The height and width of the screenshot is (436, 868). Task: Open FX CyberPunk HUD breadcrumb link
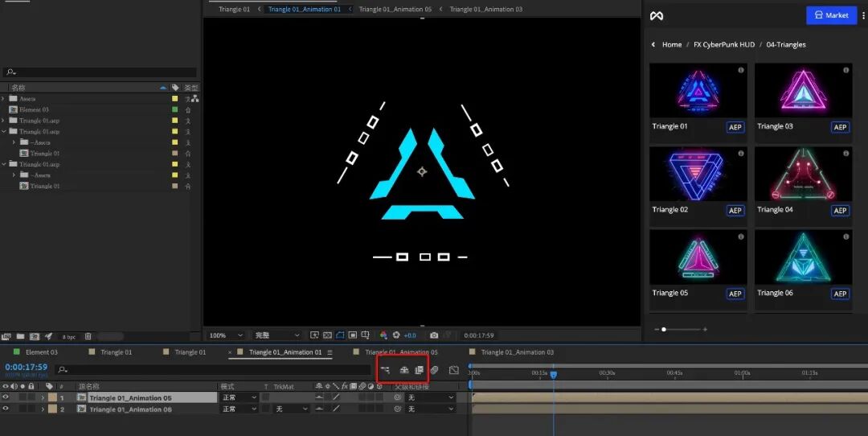[x=724, y=44]
